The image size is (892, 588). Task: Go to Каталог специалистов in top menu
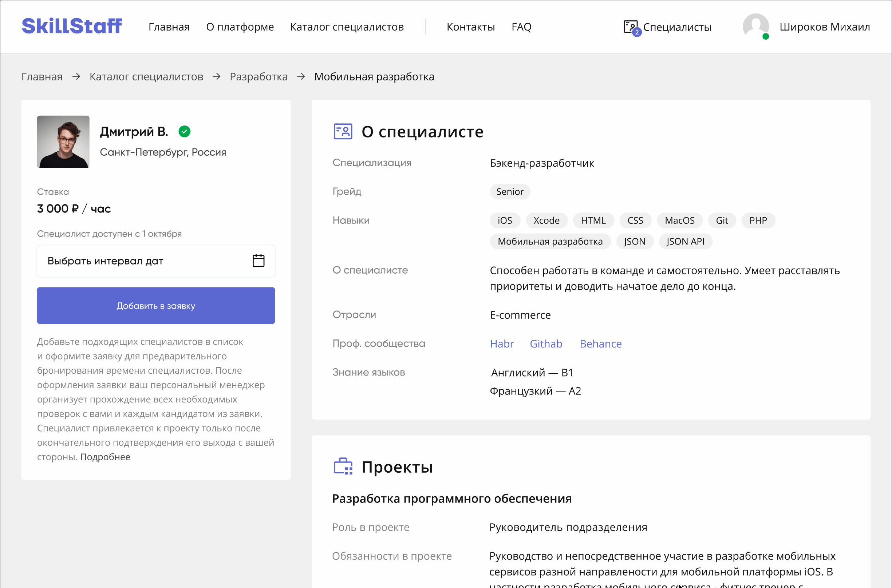click(347, 27)
